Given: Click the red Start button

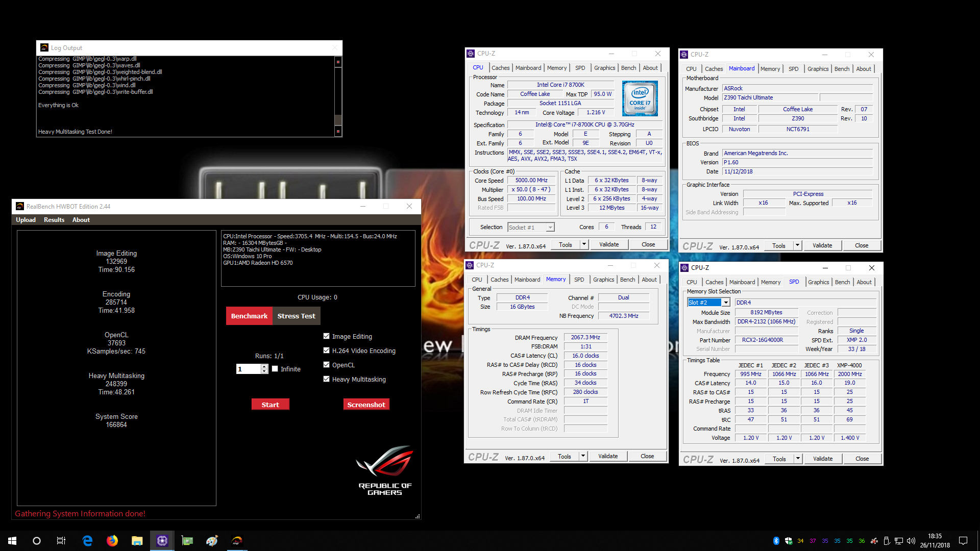Looking at the screenshot, I should pos(271,404).
